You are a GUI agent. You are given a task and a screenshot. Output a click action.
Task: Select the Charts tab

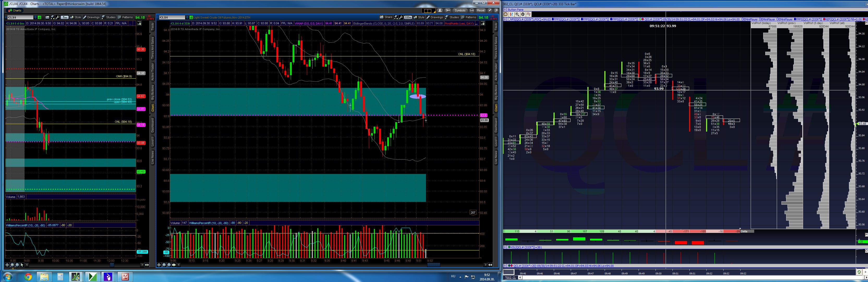click(15, 10)
